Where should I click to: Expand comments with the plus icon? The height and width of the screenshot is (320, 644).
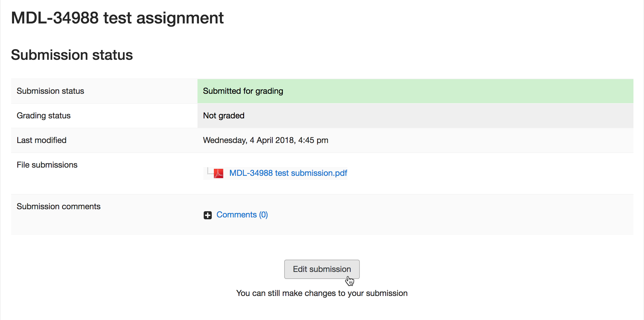208,215
